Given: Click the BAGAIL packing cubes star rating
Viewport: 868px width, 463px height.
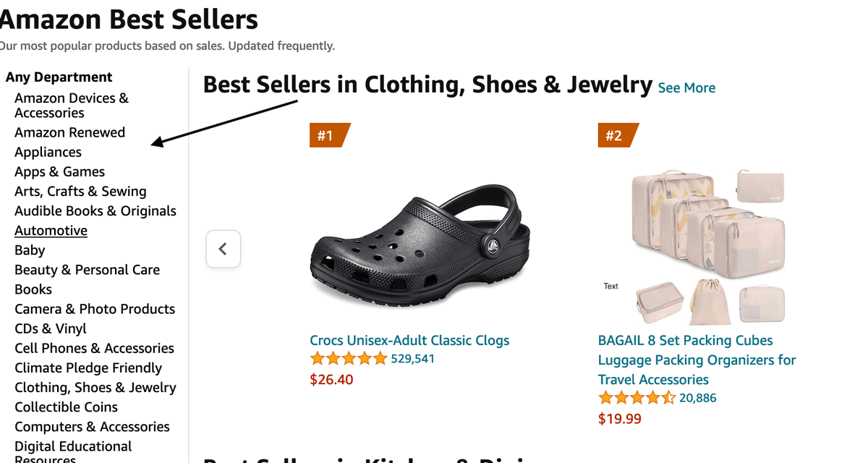Looking at the screenshot, I should coord(637,398).
